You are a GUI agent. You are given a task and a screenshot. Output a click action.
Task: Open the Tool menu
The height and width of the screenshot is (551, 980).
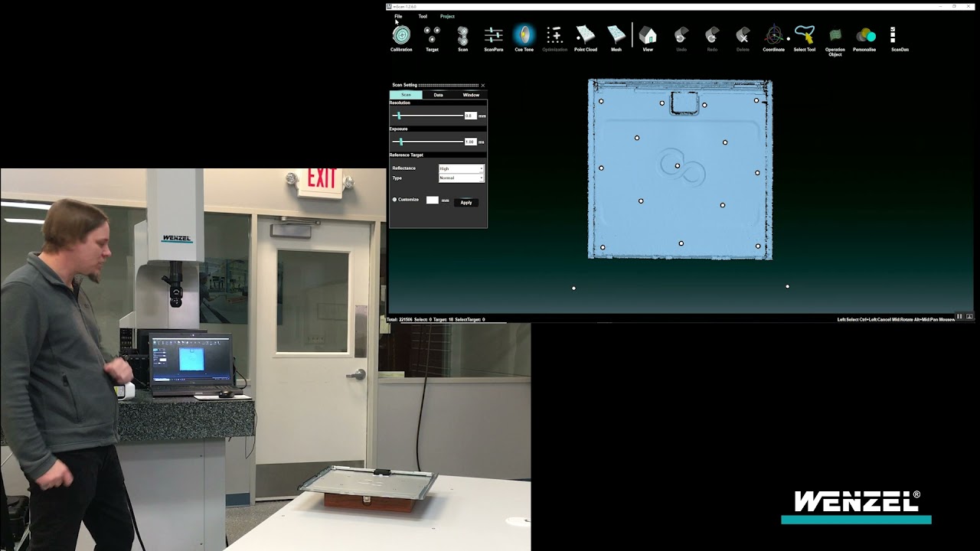[x=423, y=16]
